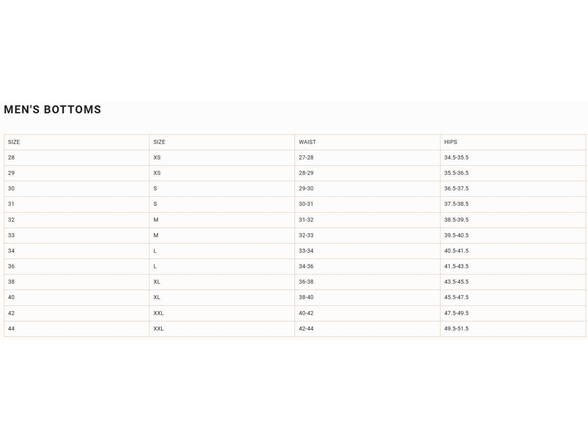Click the MEN'S BOTTOMS heading
The height and width of the screenshot is (441, 588).
tap(52, 110)
